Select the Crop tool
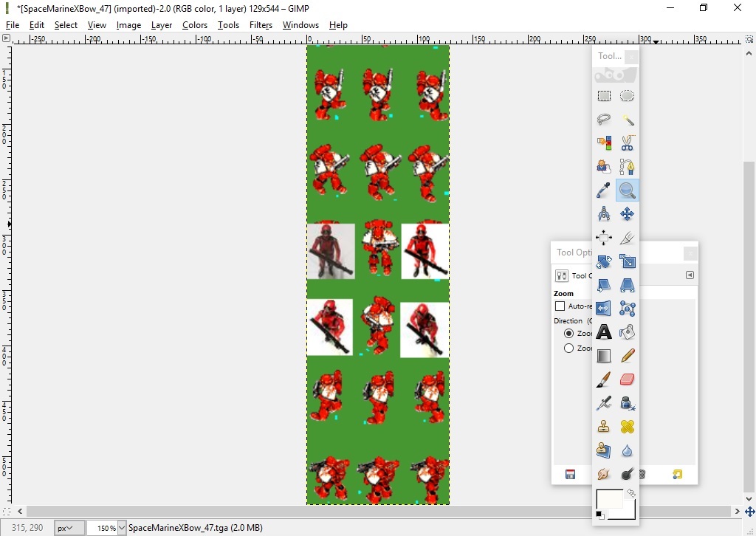756x536 pixels. [627, 238]
